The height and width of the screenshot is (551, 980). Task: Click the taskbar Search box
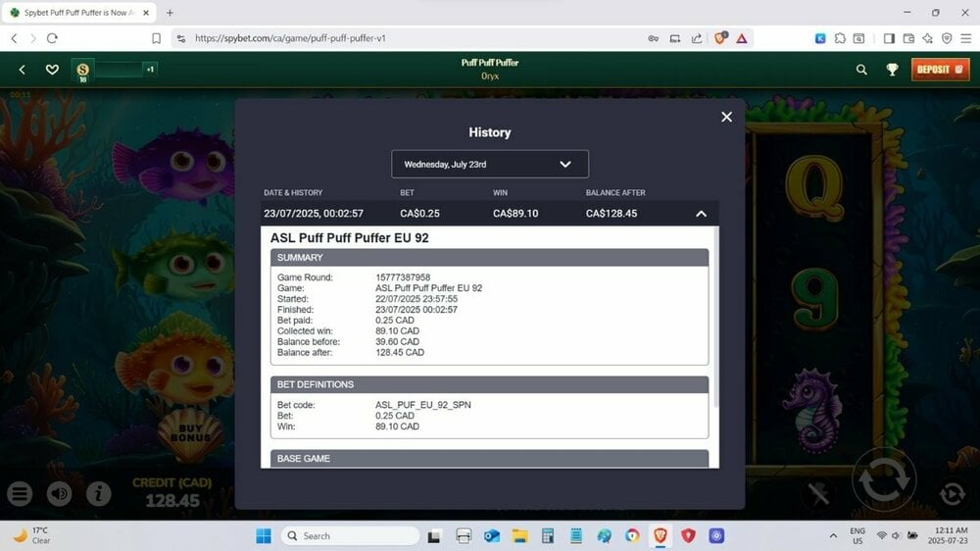click(350, 536)
